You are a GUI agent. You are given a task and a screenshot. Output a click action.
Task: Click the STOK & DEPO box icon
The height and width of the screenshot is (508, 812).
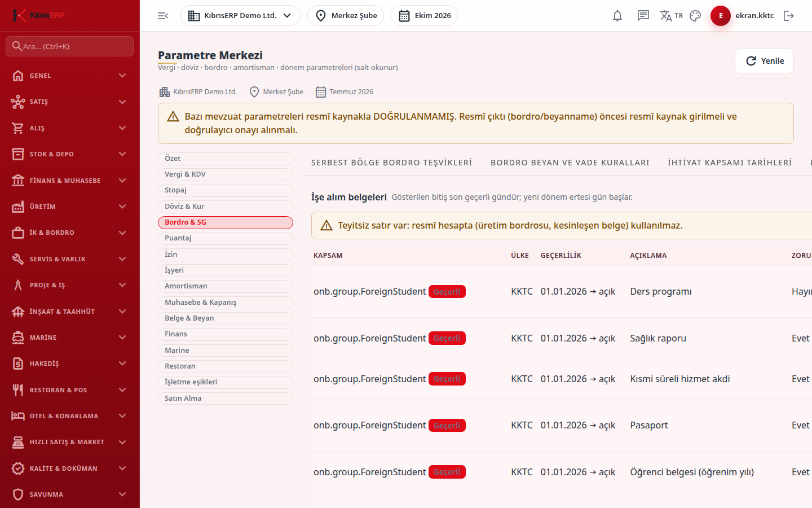tap(18, 154)
